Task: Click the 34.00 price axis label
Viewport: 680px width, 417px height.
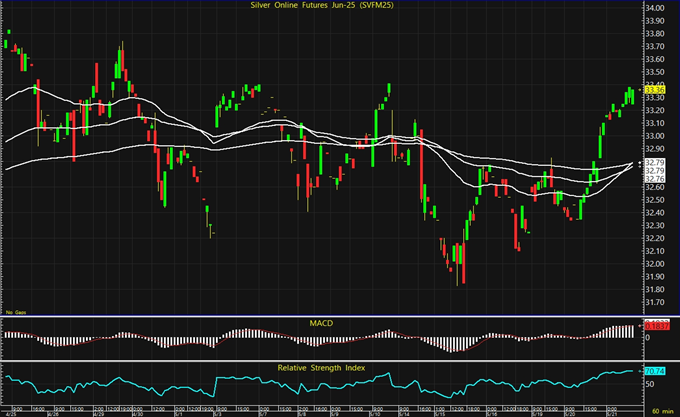Action: [656, 8]
